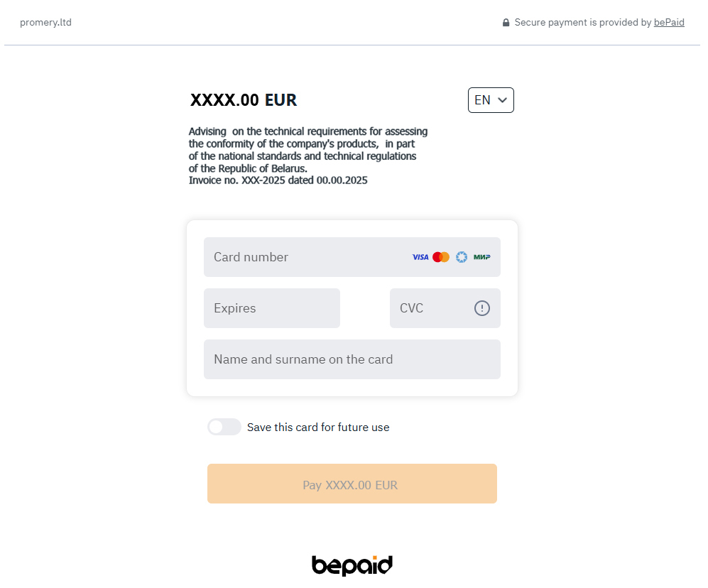Click the MIR card logo

pos(482,257)
